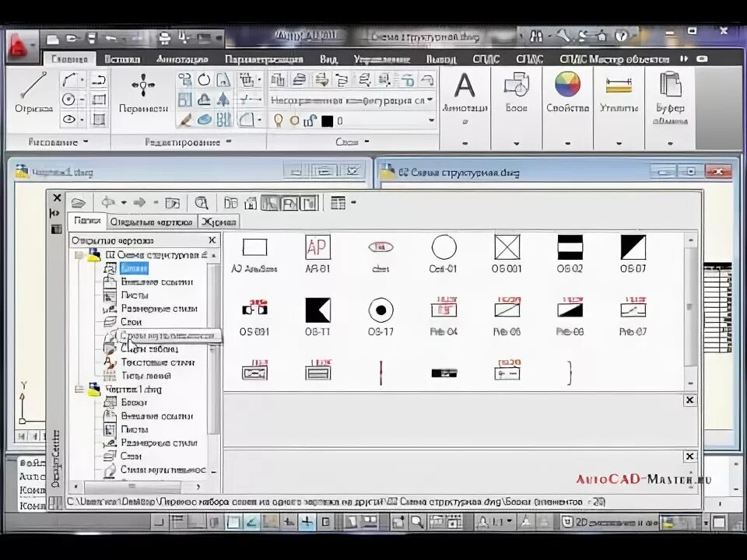Click the AutoCAD application menu logo

pyautogui.click(x=21, y=47)
